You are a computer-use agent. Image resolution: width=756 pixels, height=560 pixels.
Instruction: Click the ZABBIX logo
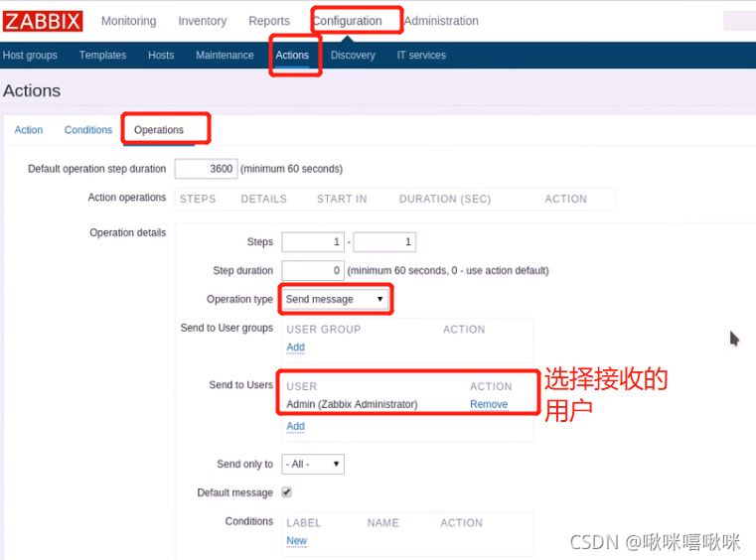pyautogui.click(x=43, y=21)
